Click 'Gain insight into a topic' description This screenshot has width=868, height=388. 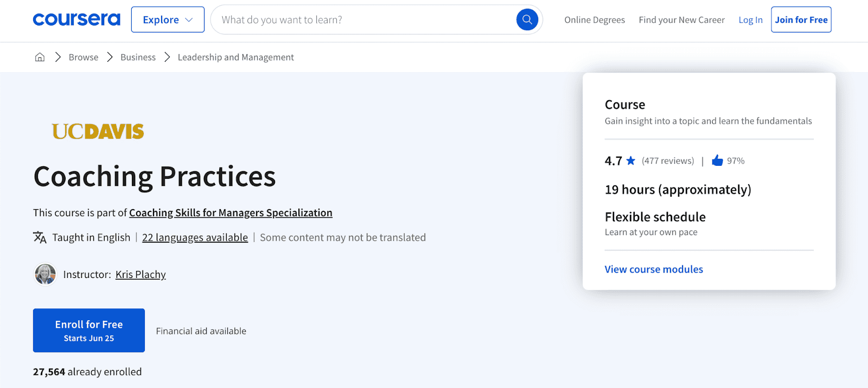click(x=709, y=121)
